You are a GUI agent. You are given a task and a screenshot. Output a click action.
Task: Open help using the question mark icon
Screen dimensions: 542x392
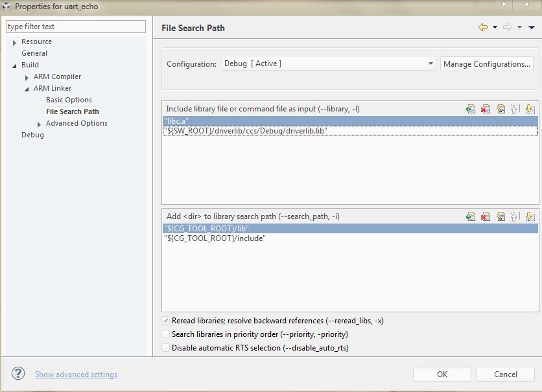coord(18,374)
